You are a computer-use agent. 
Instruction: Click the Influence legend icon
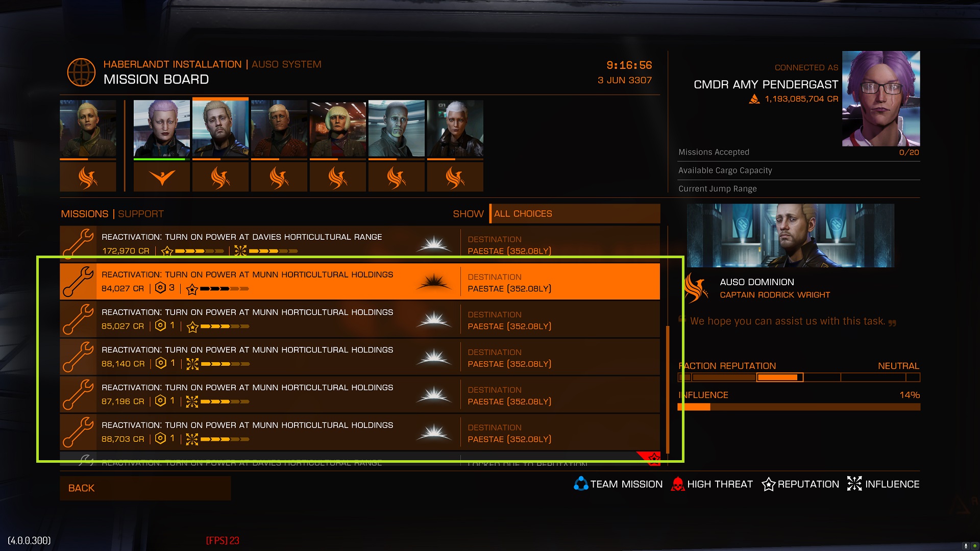coord(854,483)
